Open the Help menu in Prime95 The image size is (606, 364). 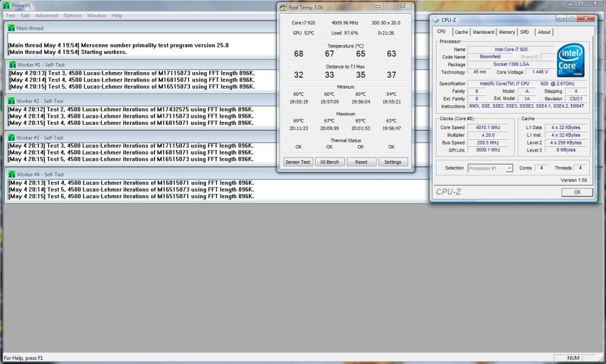click(117, 15)
